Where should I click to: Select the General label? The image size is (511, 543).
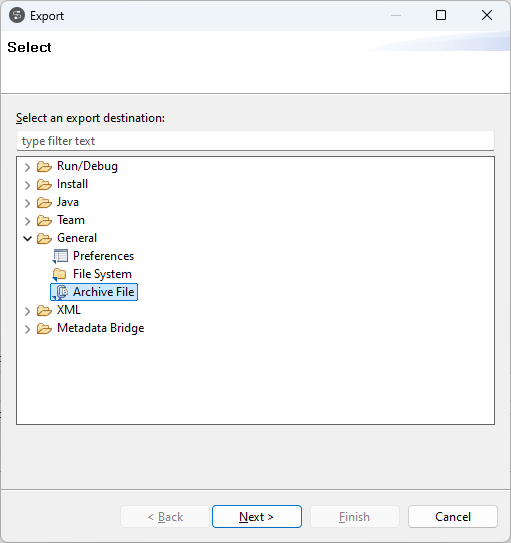tap(77, 238)
